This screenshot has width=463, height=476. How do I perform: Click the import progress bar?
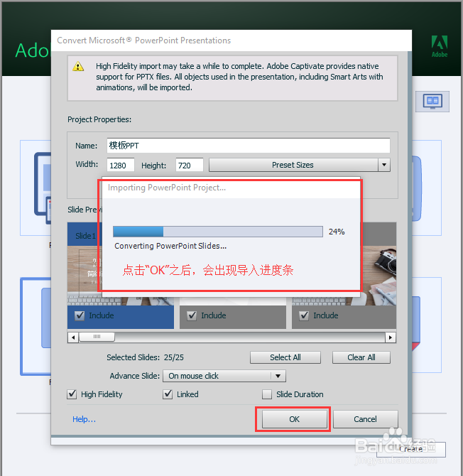click(x=218, y=232)
